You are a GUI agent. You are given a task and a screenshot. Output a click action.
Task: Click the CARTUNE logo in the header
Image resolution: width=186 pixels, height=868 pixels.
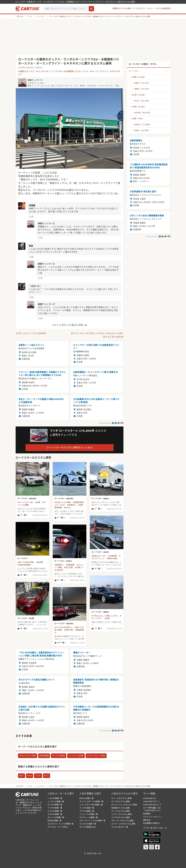coord(27,9)
